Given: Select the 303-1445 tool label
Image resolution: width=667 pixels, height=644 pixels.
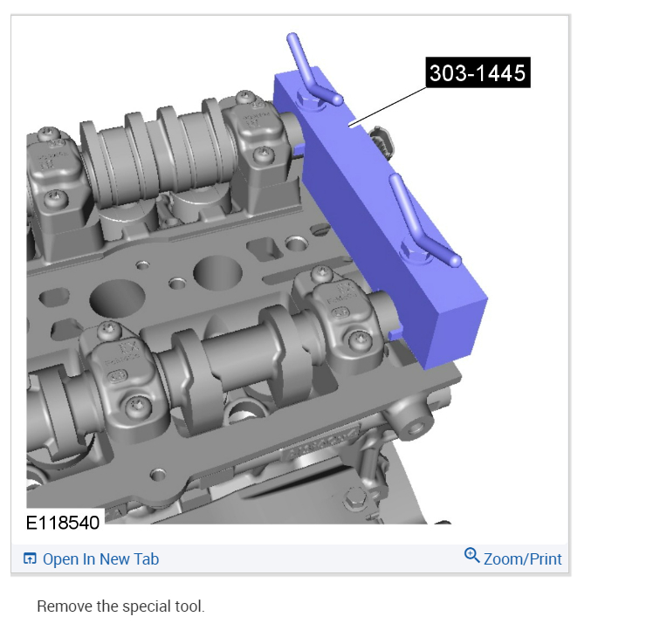Looking at the screenshot, I should coord(478,72).
